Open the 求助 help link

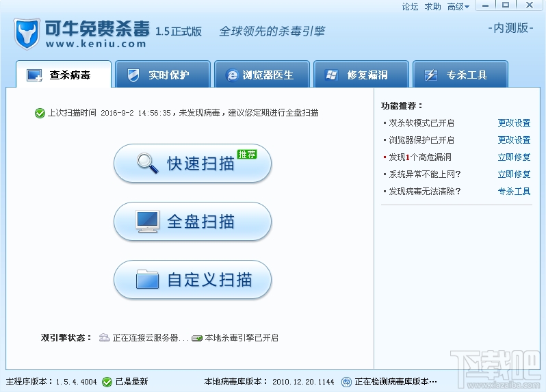[x=432, y=7]
